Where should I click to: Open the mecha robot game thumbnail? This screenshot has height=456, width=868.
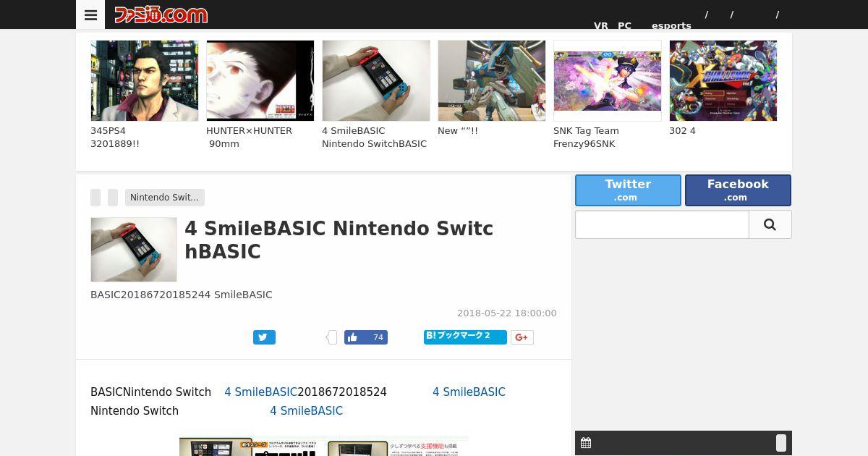(x=492, y=80)
